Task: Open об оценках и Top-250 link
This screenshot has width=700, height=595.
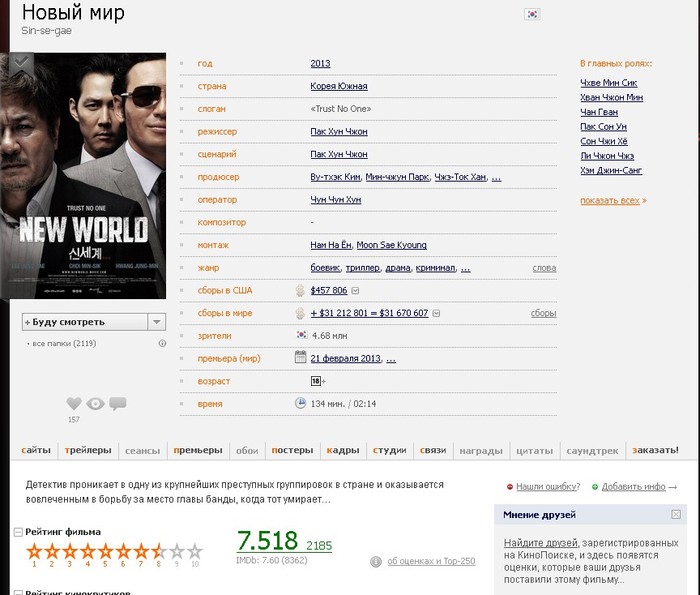Action: [x=431, y=562]
